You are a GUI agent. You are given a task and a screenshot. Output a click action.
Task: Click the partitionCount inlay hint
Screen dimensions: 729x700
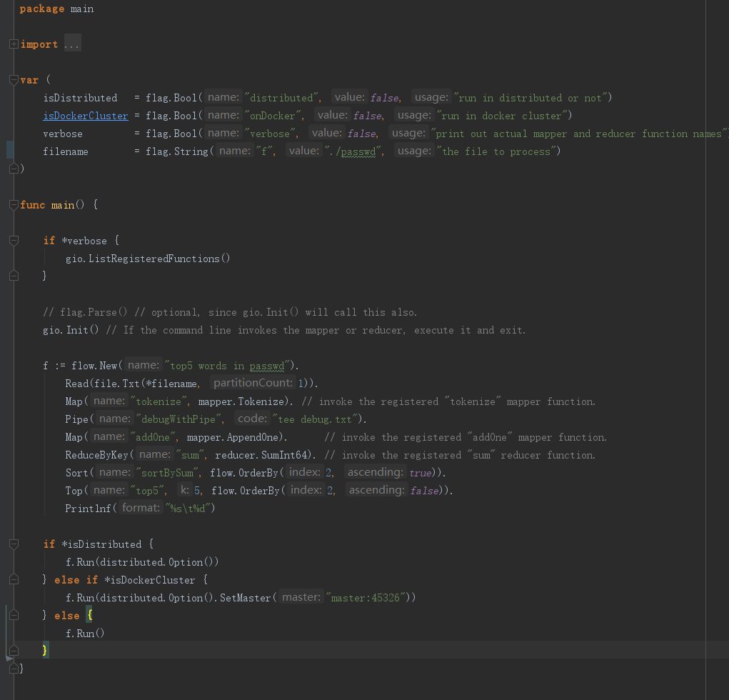pyautogui.click(x=253, y=383)
